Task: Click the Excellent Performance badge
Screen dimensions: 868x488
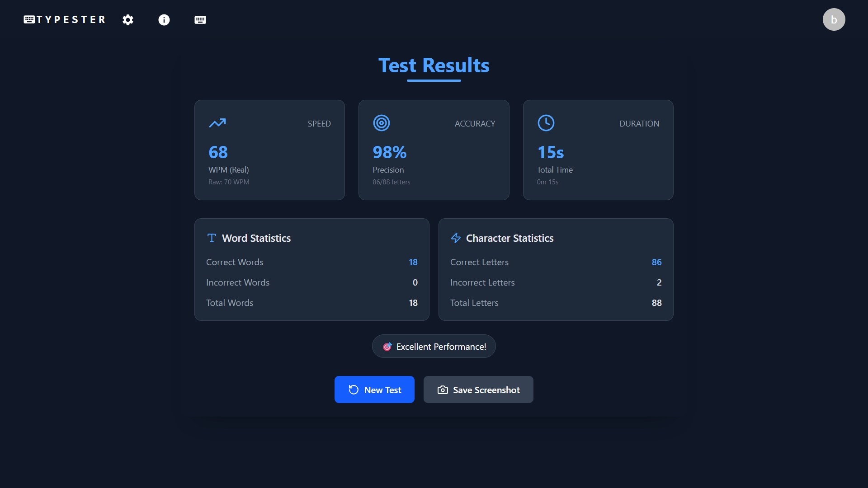Action: [x=434, y=346]
